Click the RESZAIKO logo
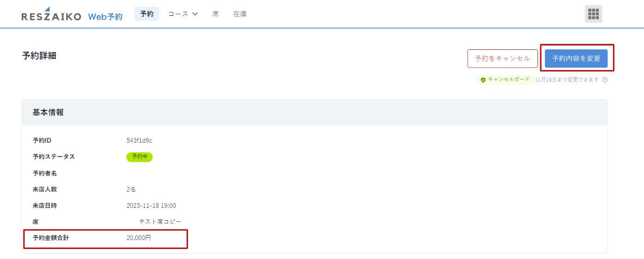 click(51, 15)
